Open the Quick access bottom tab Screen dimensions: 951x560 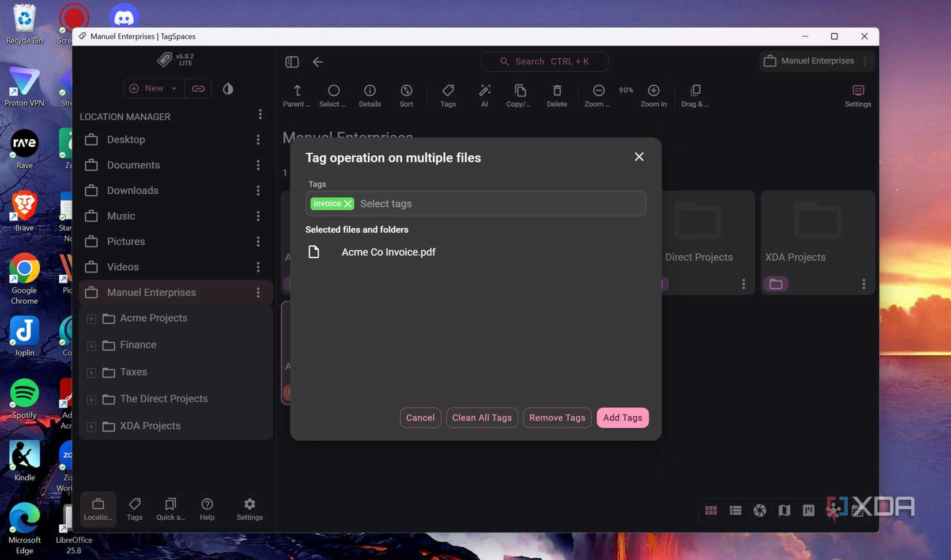point(171,509)
